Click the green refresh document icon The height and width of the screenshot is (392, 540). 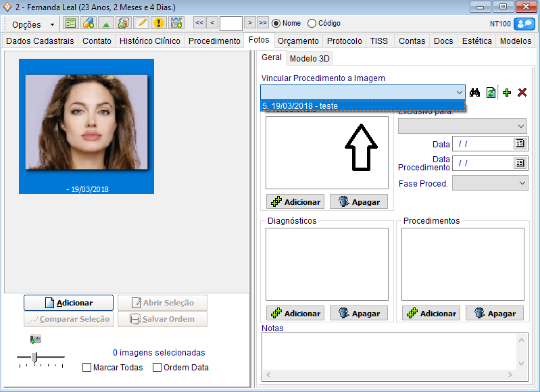point(491,93)
